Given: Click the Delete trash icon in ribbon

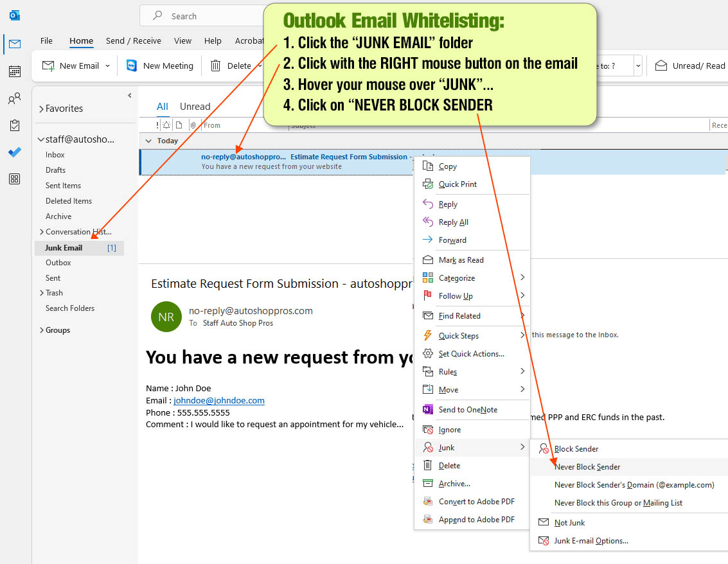Looking at the screenshot, I should point(216,66).
